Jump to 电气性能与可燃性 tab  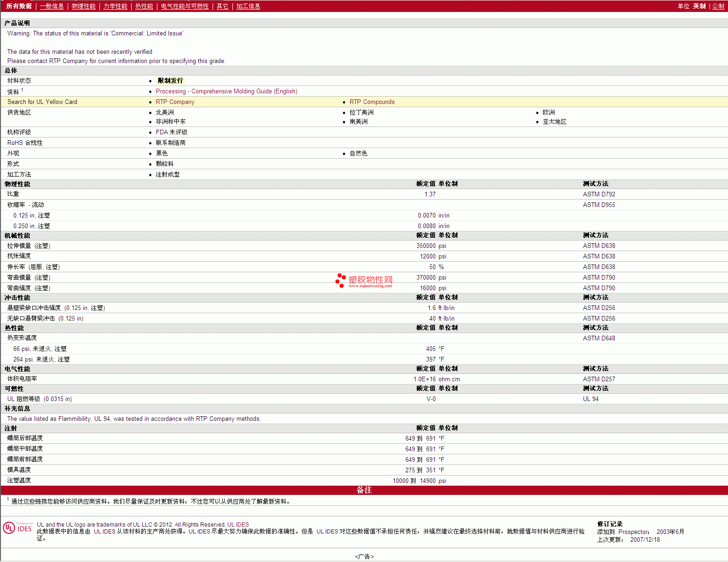[x=185, y=6]
